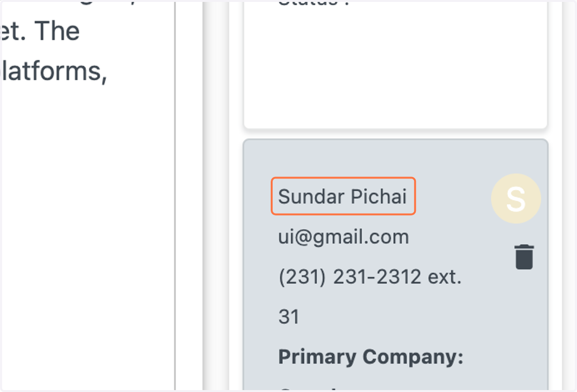Image resolution: width=577 pixels, height=392 pixels.
Task: Click the Primary Company label
Action: [371, 357]
